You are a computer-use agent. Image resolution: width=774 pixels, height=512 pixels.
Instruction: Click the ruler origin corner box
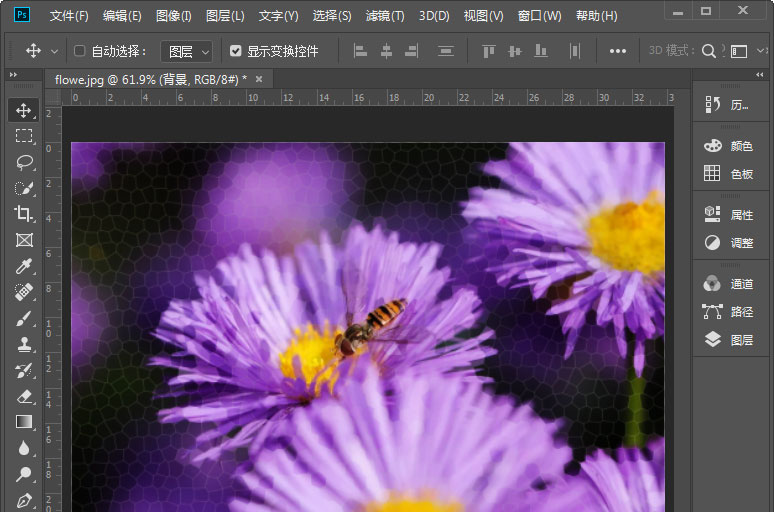(53, 97)
